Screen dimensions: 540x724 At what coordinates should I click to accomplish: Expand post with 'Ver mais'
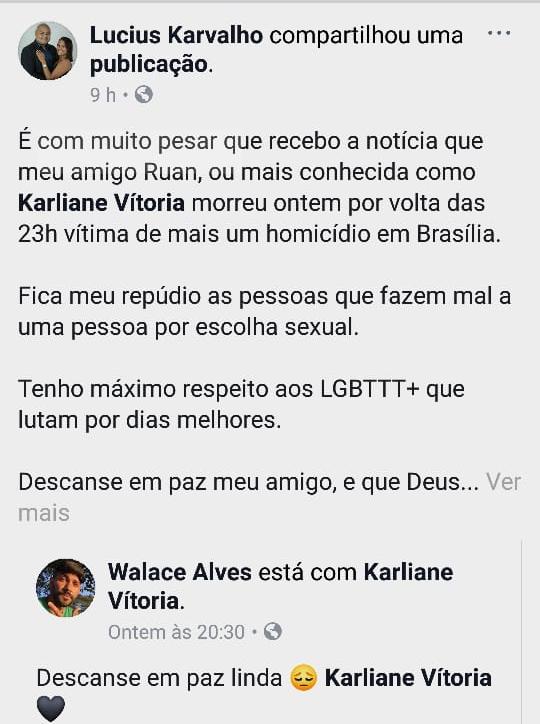pyautogui.click(x=270, y=497)
